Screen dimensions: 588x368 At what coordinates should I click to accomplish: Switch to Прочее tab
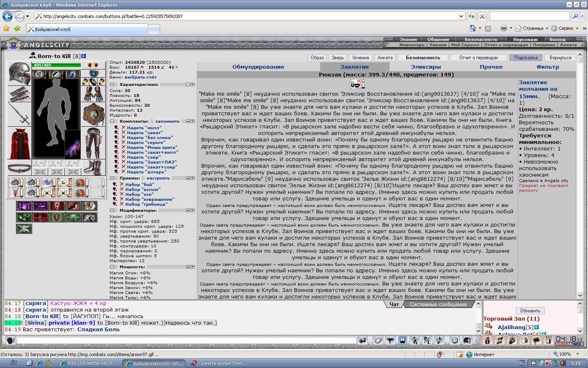click(x=491, y=67)
